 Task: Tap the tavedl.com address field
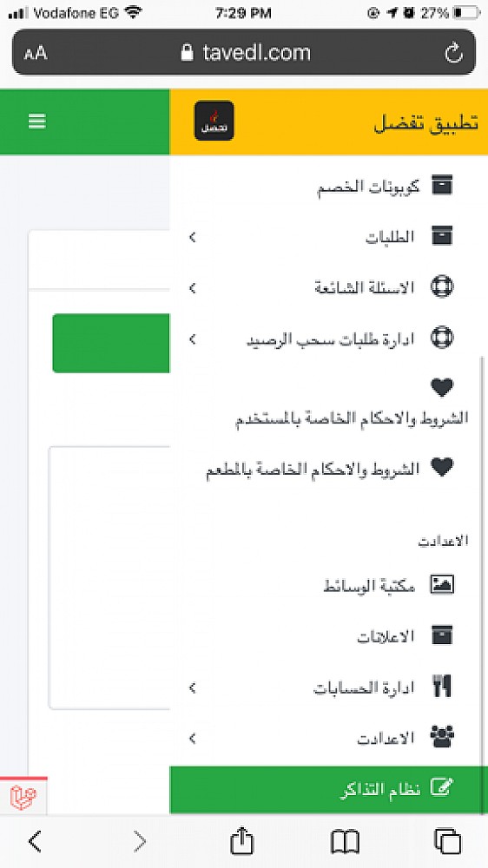click(244, 52)
